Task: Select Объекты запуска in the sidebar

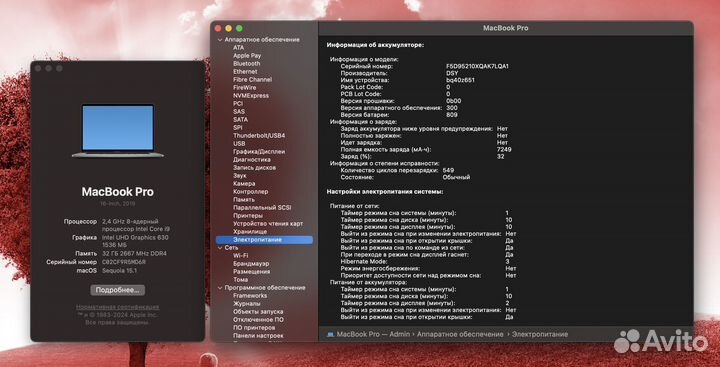Action: click(x=258, y=312)
